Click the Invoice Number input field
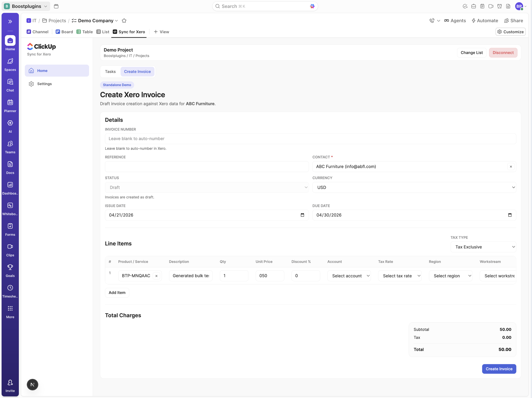 [x=310, y=139]
